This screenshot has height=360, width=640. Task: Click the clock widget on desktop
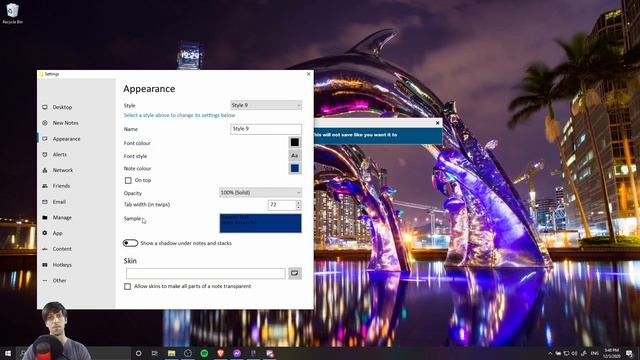pos(189,56)
